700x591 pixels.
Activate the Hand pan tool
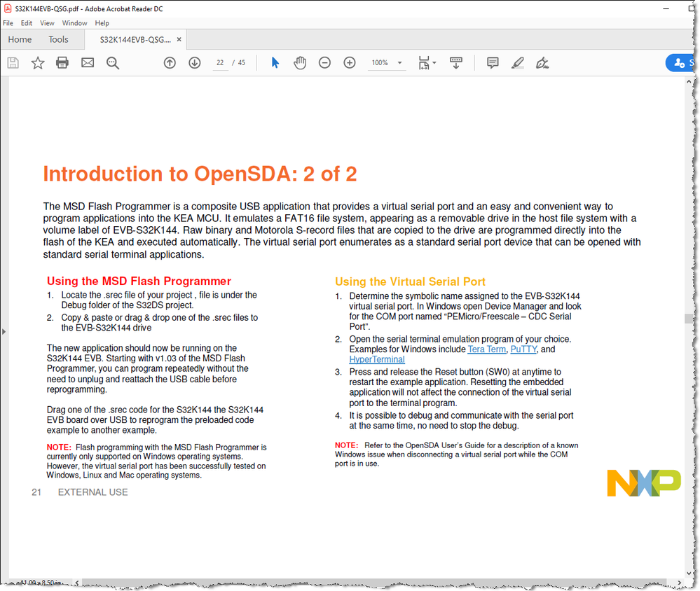point(300,63)
